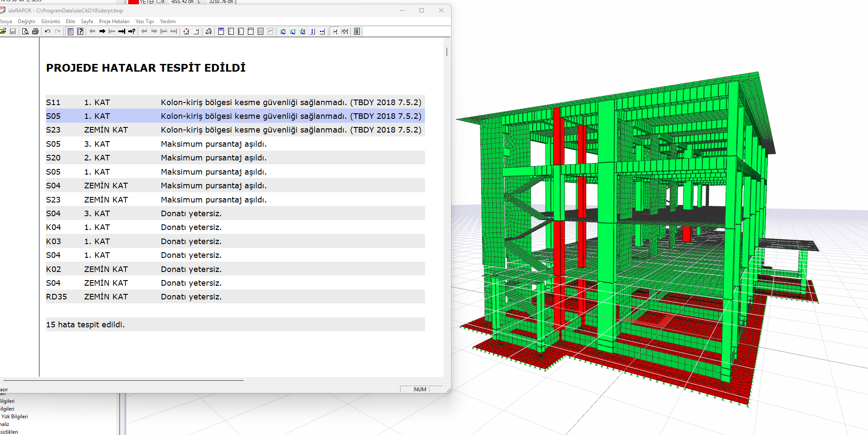Open print preview from toolbar
Viewport: 868px width, 435px height.
pos(25,31)
